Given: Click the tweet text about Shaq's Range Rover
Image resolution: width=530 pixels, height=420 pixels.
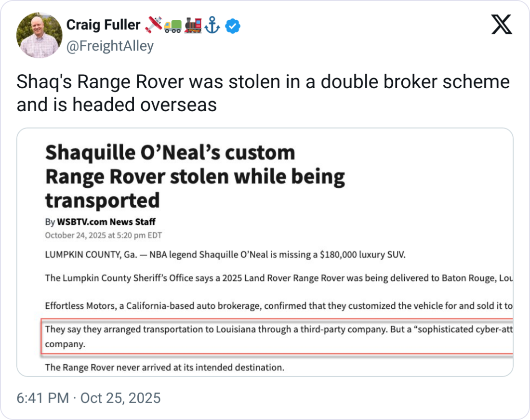Looking at the screenshot, I should (x=263, y=93).
